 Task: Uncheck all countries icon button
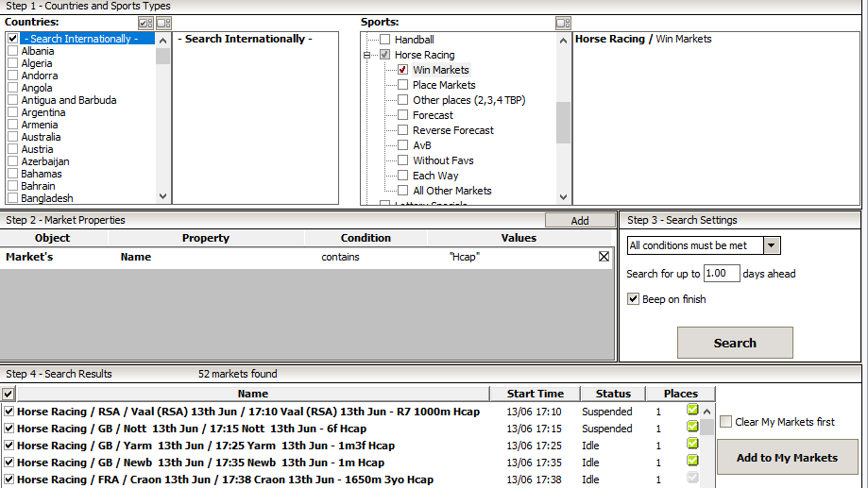pos(163,24)
